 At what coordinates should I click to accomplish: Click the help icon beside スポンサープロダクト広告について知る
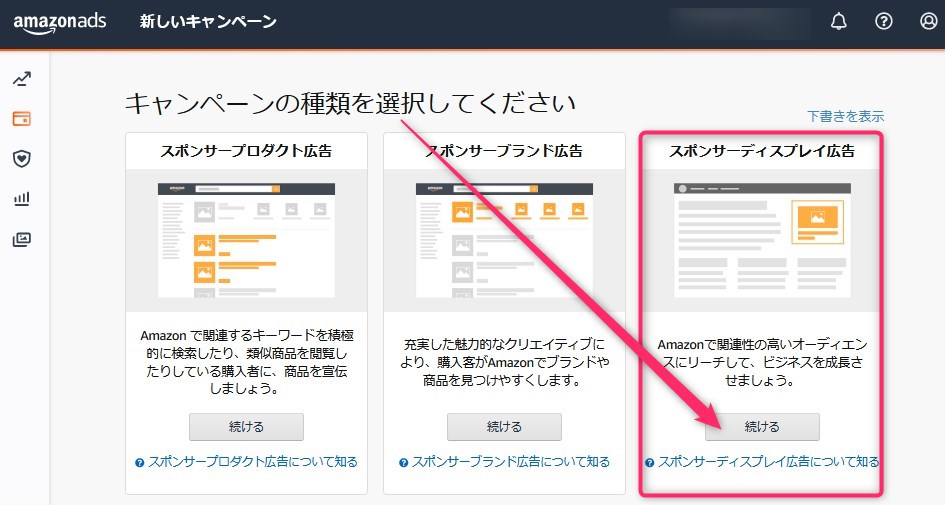[x=140, y=463]
